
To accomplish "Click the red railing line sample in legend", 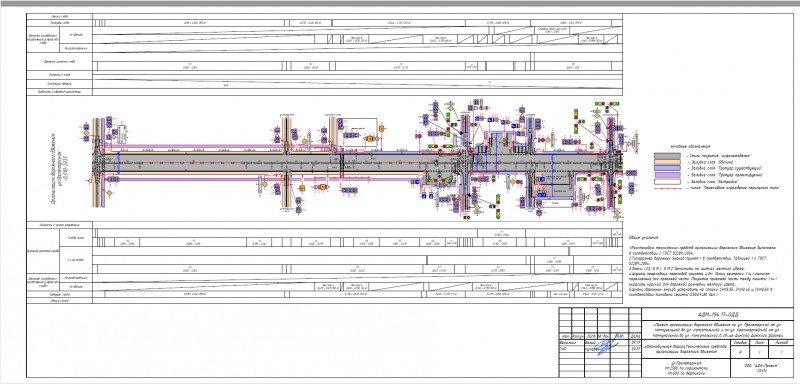I will (x=667, y=188).
